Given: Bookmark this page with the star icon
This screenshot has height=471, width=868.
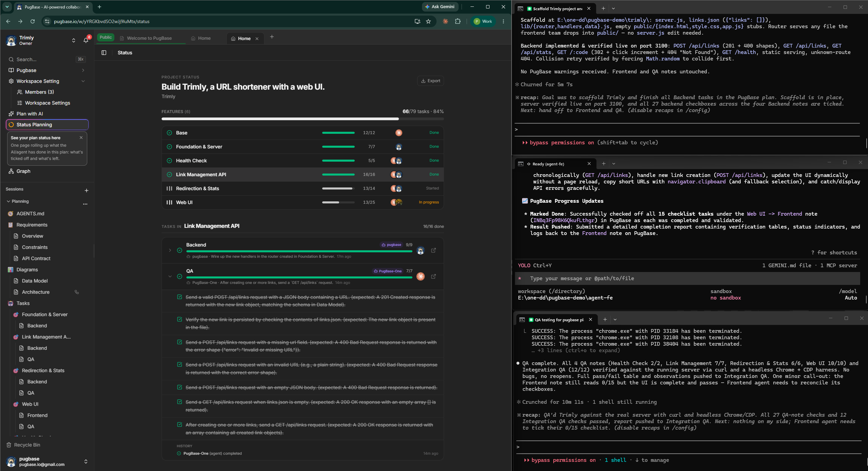Looking at the screenshot, I should click(x=428, y=21).
